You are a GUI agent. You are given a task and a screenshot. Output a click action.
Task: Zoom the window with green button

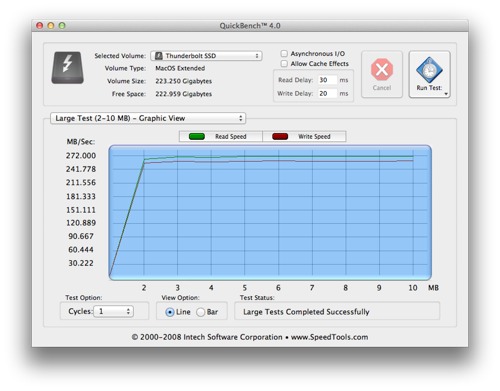[x=62, y=25]
